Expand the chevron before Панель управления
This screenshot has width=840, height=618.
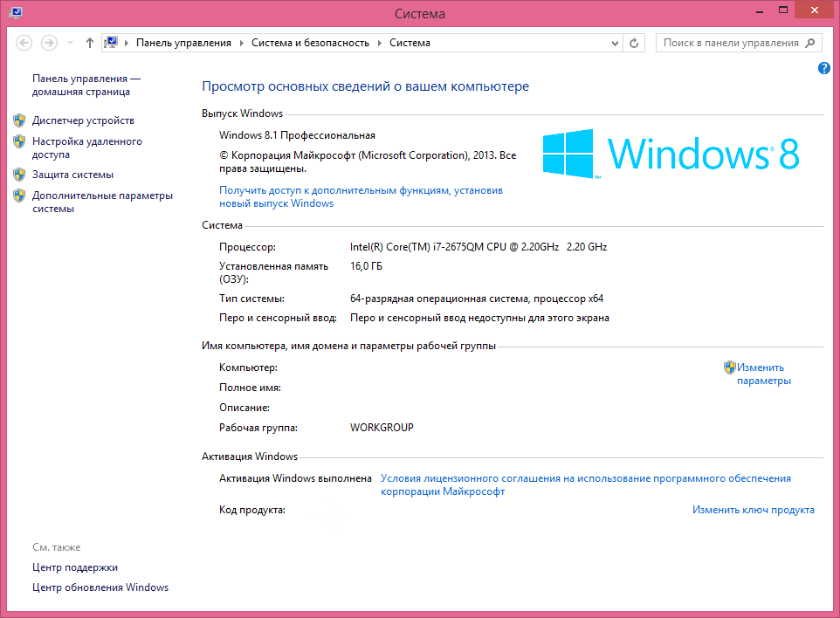coord(127,43)
